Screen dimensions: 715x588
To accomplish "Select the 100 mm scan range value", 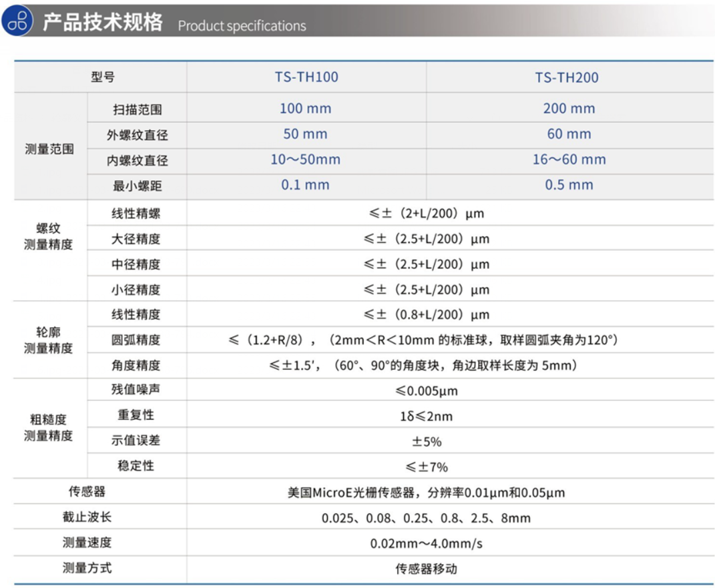I will (305, 109).
